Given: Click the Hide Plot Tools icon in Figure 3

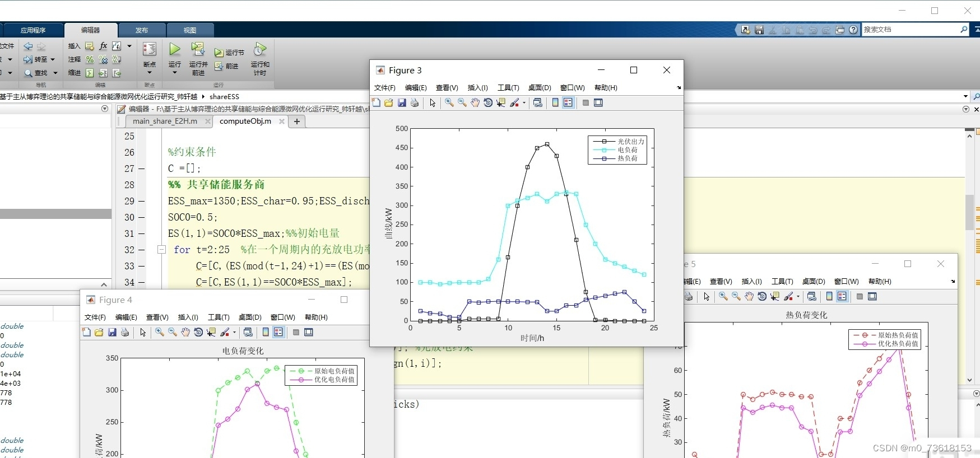Looking at the screenshot, I should (x=586, y=102).
